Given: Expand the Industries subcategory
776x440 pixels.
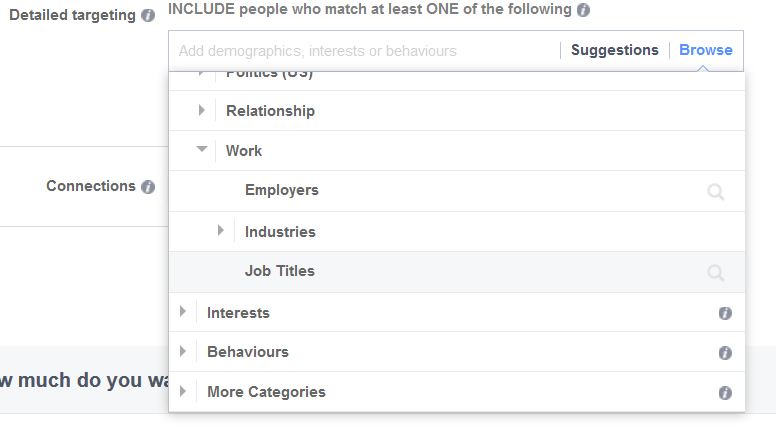Looking at the screenshot, I should (x=221, y=231).
